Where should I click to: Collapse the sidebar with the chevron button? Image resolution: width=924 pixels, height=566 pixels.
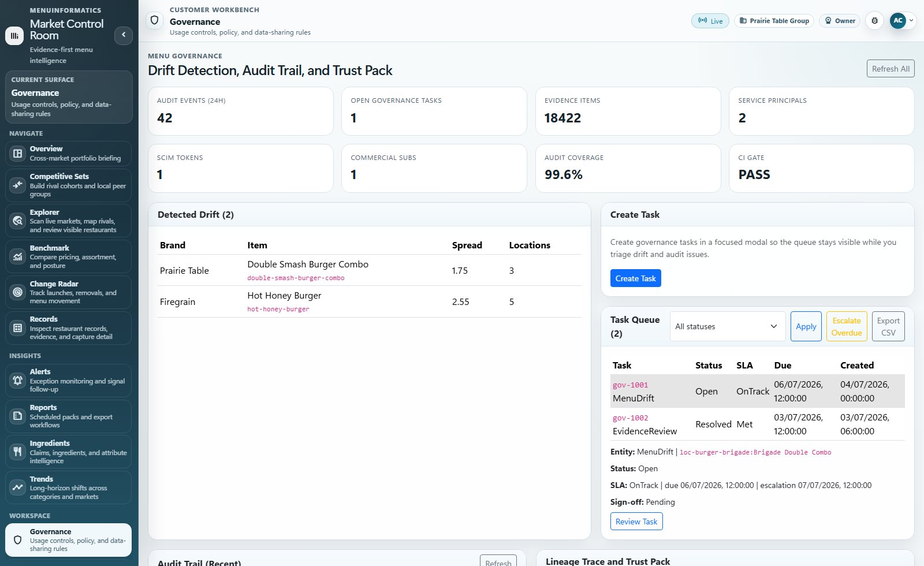(x=124, y=35)
